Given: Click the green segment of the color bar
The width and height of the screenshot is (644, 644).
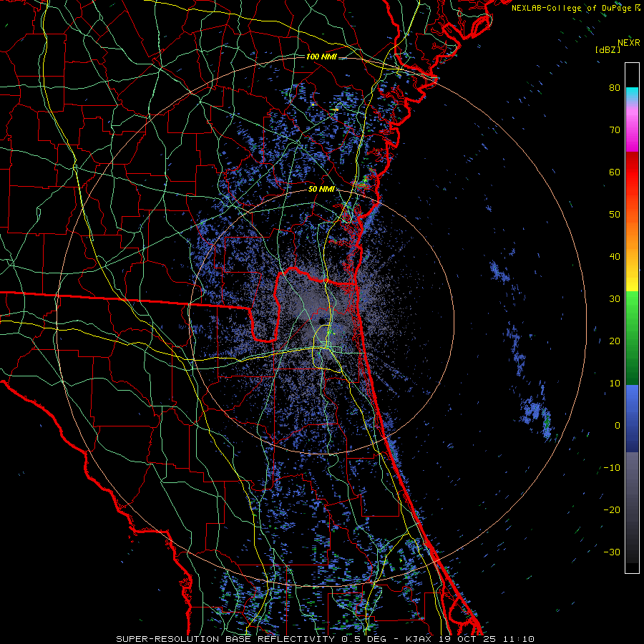Looking at the screenshot, I should [632, 338].
